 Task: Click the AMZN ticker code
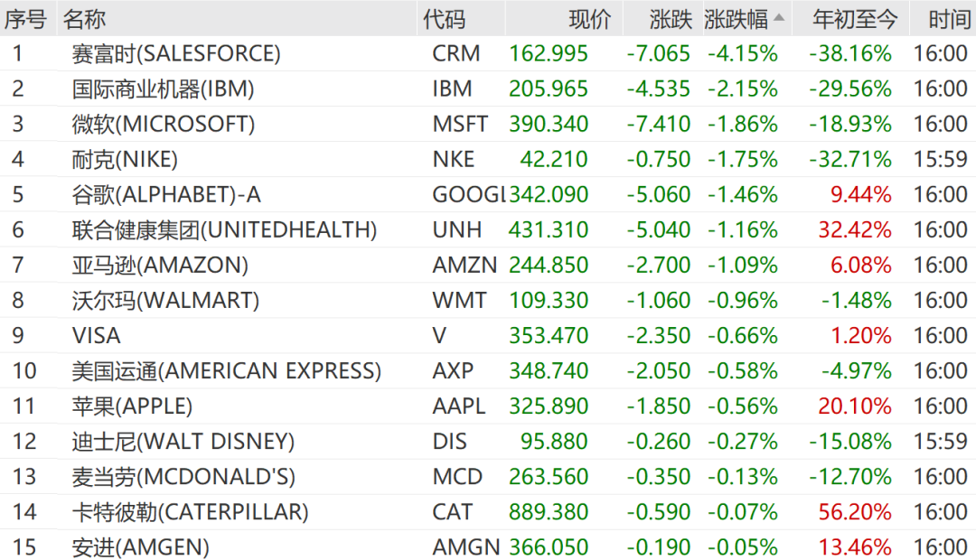point(465,265)
